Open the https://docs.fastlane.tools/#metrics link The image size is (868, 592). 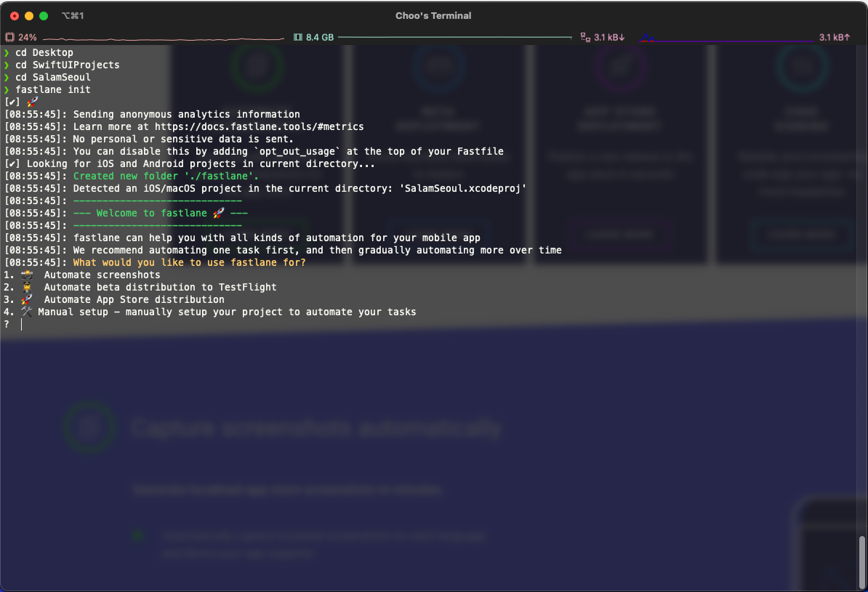point(259,126)
